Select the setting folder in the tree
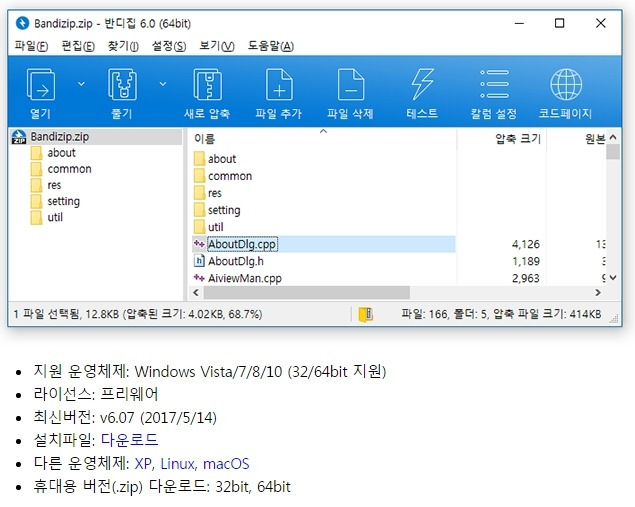 (x=63, y=201)
